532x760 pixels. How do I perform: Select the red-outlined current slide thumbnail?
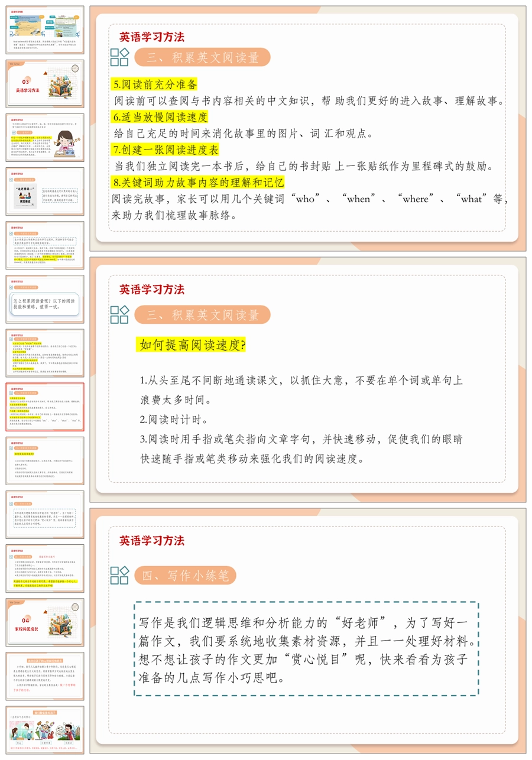[45, 407]
